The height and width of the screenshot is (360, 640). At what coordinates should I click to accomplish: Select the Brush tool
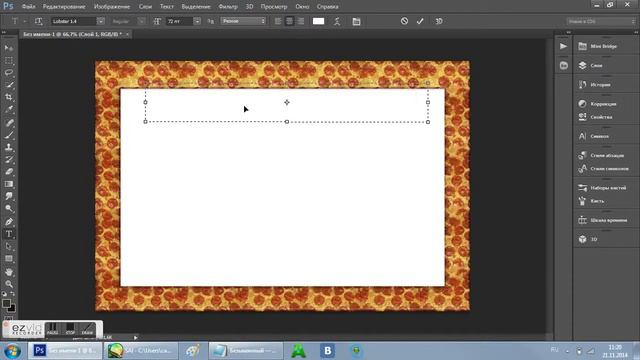pyautogui.click(x=9, y=135)
